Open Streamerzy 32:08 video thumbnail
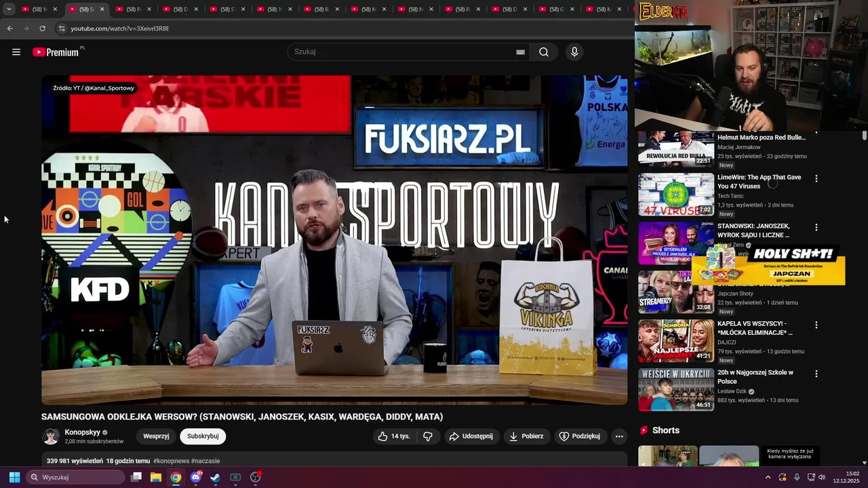Viewport: 868px width, 488px height. [x=676, y=292]
